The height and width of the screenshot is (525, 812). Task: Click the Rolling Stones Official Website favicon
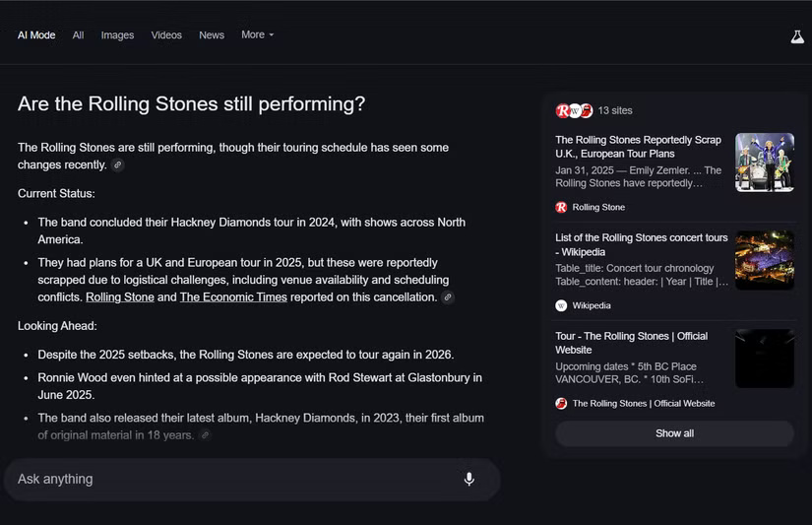pyautogui.click(x=561, y=403)
